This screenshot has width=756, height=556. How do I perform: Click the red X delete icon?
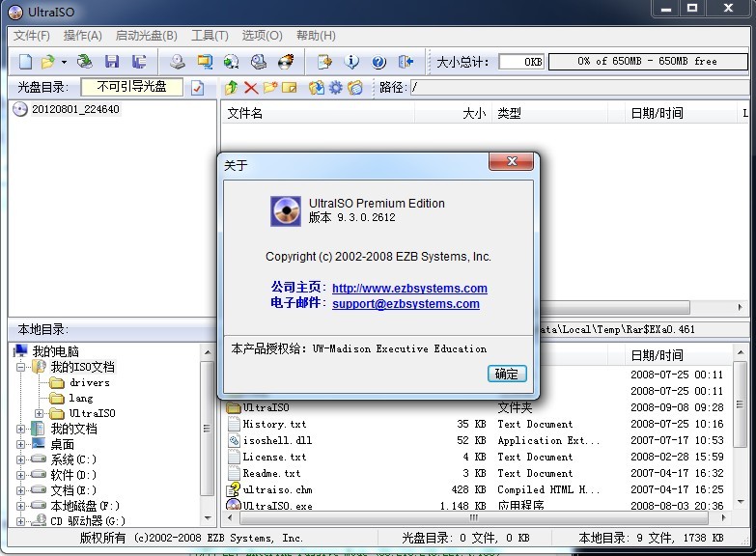coord(251,88)
